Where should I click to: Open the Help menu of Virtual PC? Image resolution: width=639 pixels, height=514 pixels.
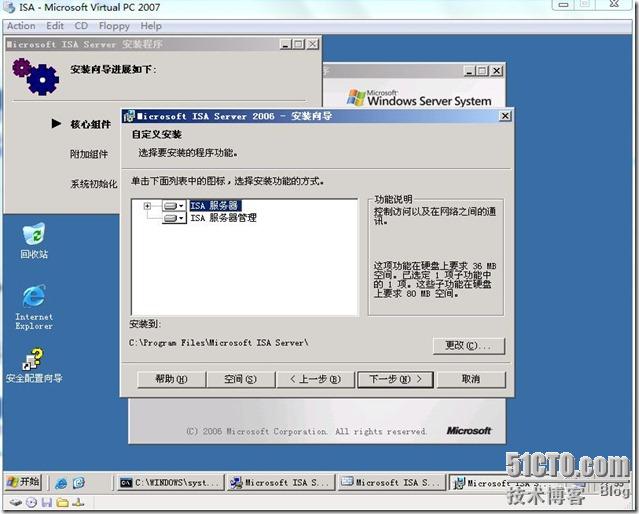tap(151, 26)
